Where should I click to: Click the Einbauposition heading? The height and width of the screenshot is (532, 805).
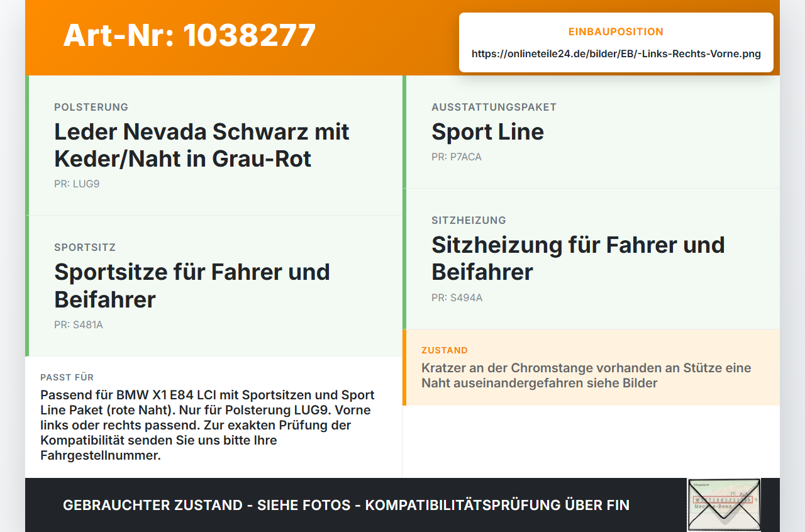pos(616,31)
